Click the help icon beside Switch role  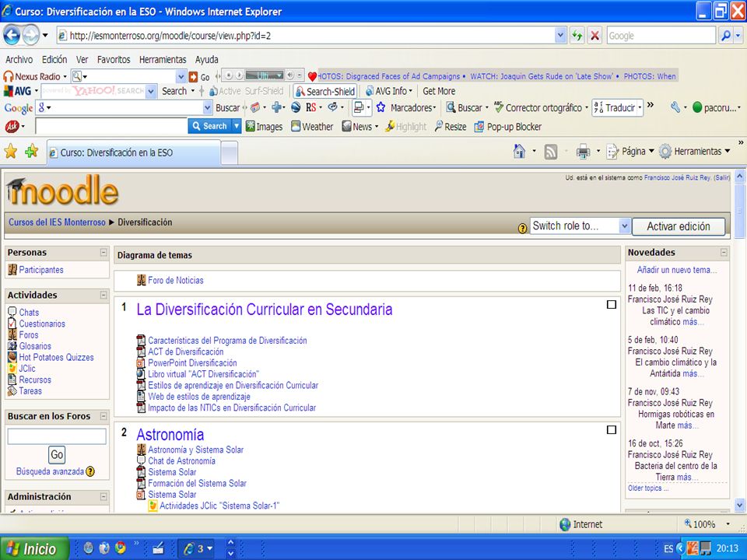click(x=522, y=228)
